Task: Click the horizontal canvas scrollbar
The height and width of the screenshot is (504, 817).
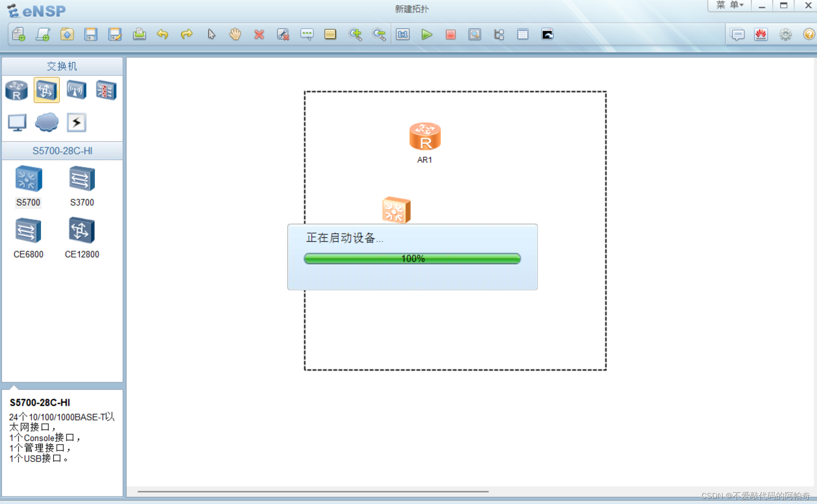Action: (313, 491)
